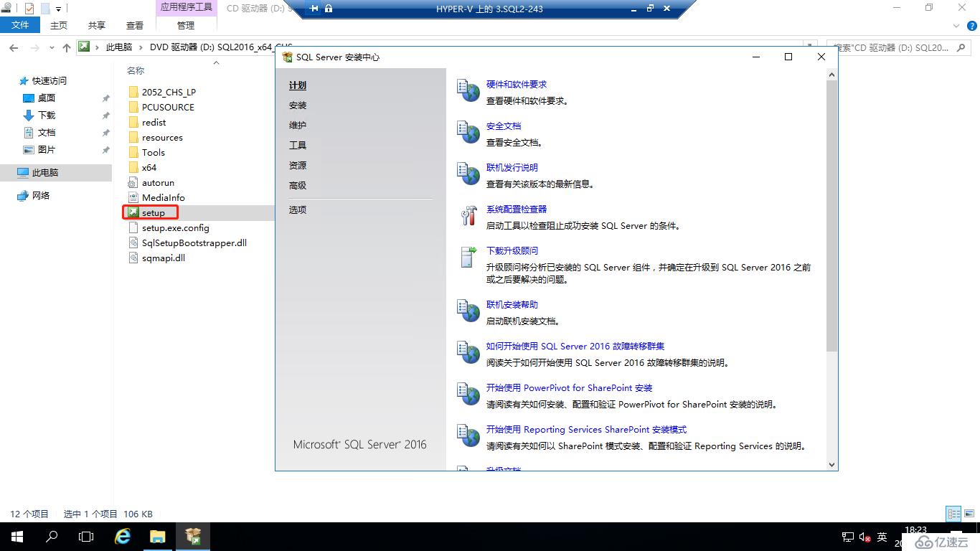Open Internet Explorer from the taskbar
Screen dimensions: 980x551
pyautogui.click(x=123, y=537)
